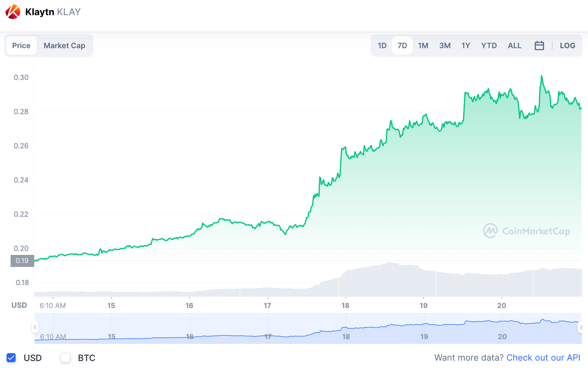This screenshot has height=368, width=588.
Task: Select the YTD time range
Action: pos(489,45)
